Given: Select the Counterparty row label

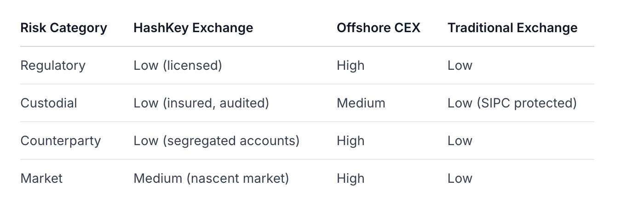Looking at the screenshot, I should [60, 141].
